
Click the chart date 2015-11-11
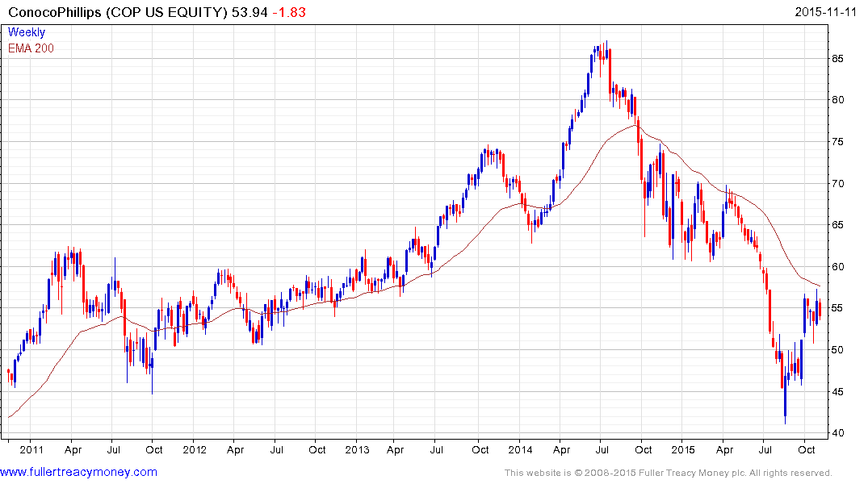[x=825, y=12]
